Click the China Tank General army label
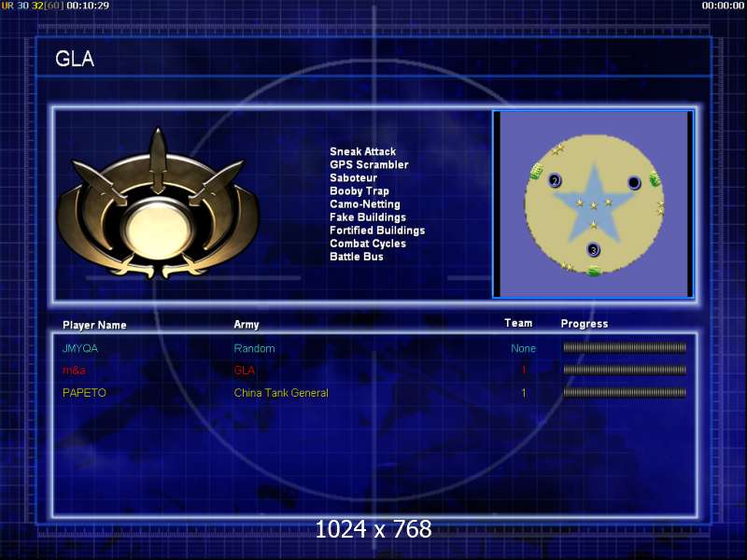This screenshot has width=747, height=560. (x=281, y=393)
